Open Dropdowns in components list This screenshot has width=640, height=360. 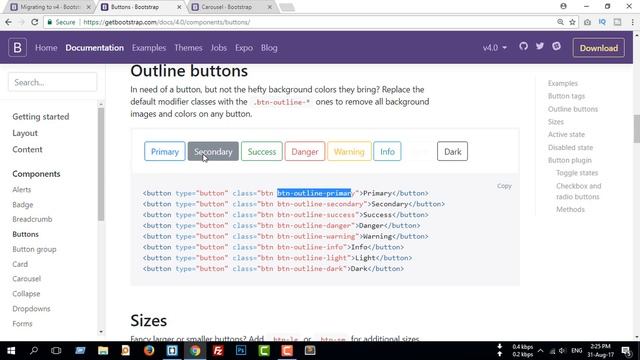coord(31,309)
